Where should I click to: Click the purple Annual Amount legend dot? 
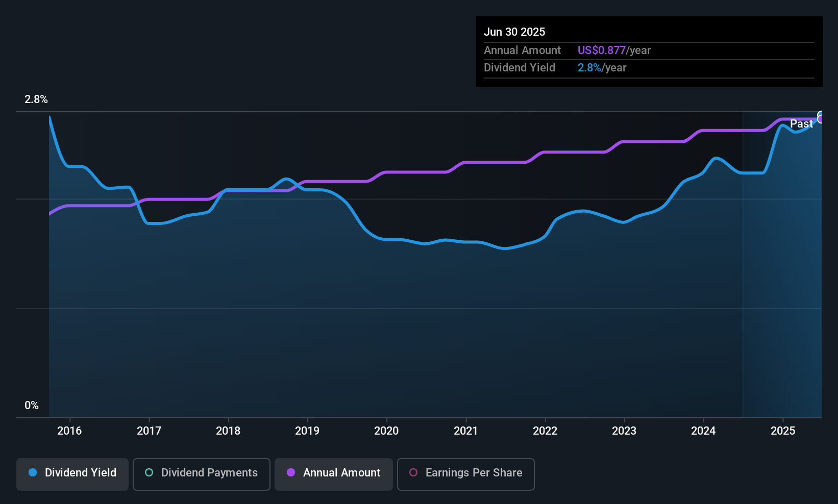click(291, 472)
